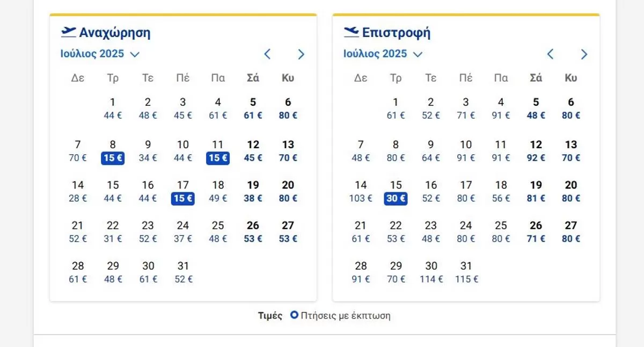This screenshot has height=347, width=644.
Task: Choose departure July 8 at 15 €
Action: pyautogui.click(x=113, y=151)
